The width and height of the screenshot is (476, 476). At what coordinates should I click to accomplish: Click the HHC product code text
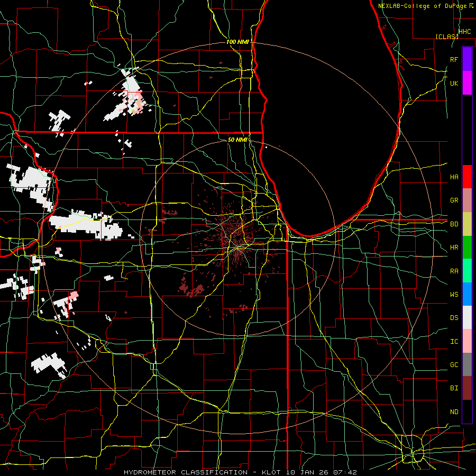click(464, 32)
